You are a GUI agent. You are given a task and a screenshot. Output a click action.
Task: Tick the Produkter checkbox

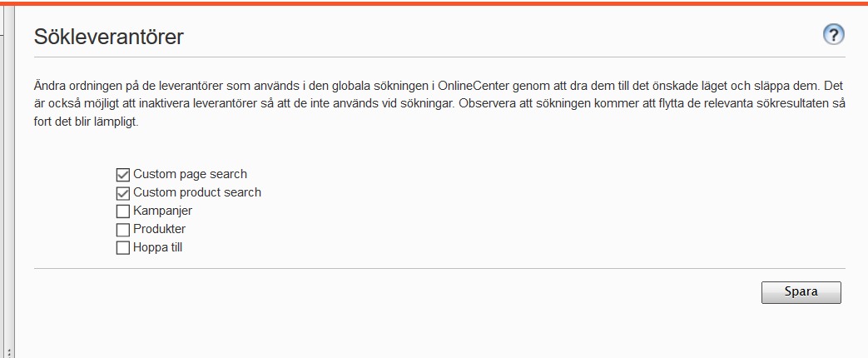coord(123,230)
